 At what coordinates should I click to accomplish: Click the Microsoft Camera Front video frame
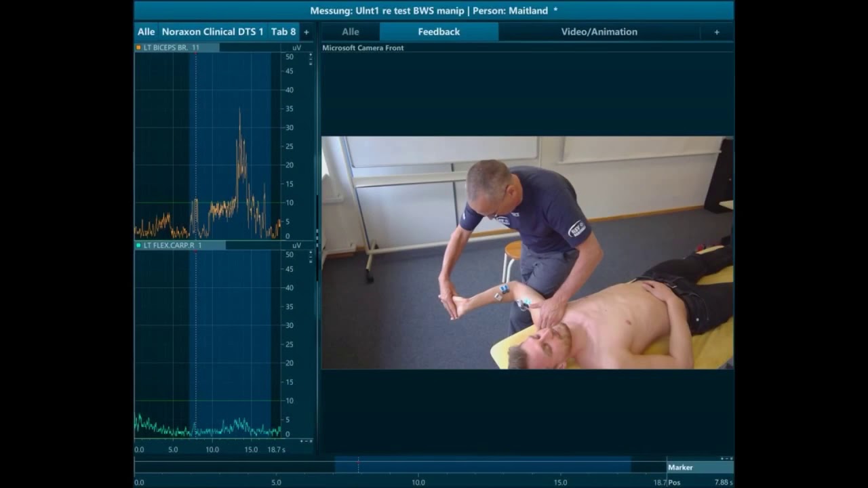click(x=527, y=253)
